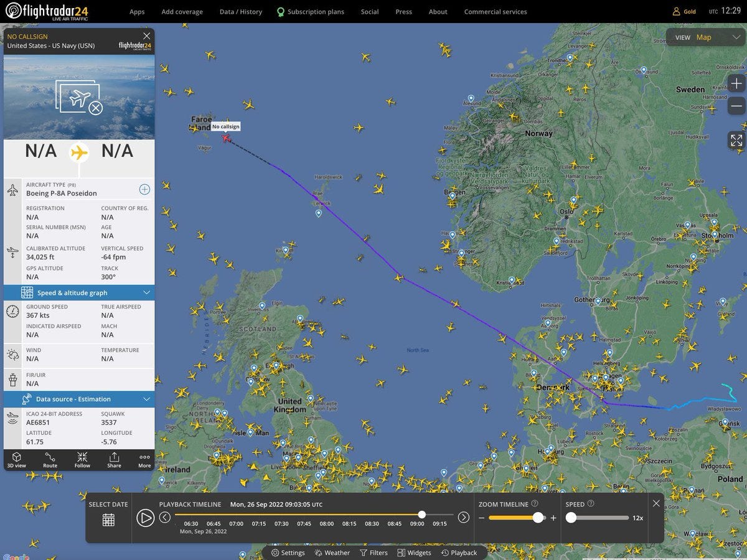747x560 pixels.
Task: Open Settings in the bottom toolbar
Action: (288, 553)
